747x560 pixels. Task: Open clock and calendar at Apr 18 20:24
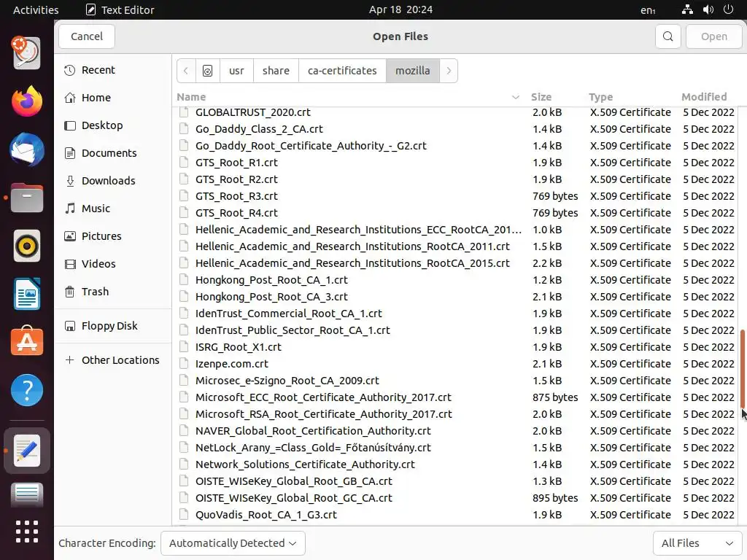[x=400, y=9]
